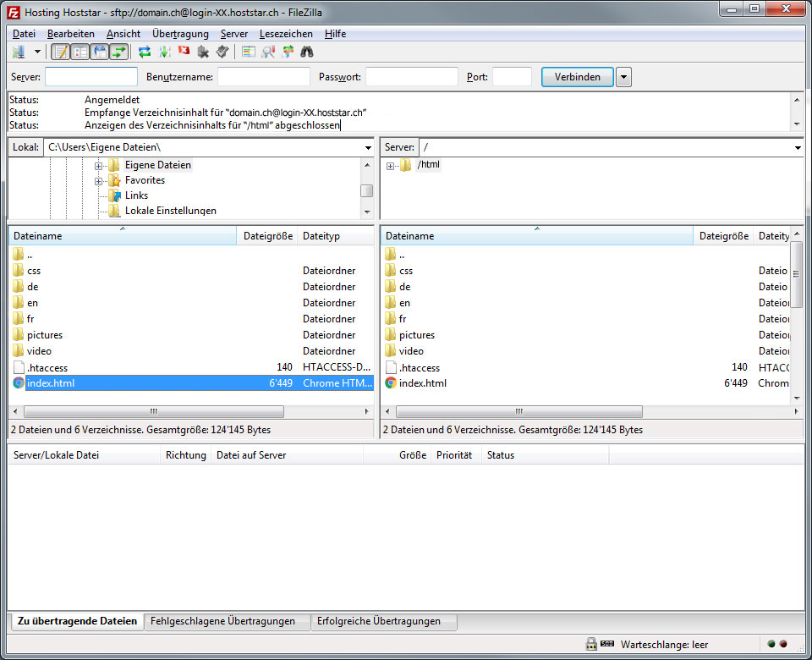Viewport: 812px width, 660px height.
Task: Sort remote list by Dateigröße column
Action: pyautogui.click(x=723, y=236)
